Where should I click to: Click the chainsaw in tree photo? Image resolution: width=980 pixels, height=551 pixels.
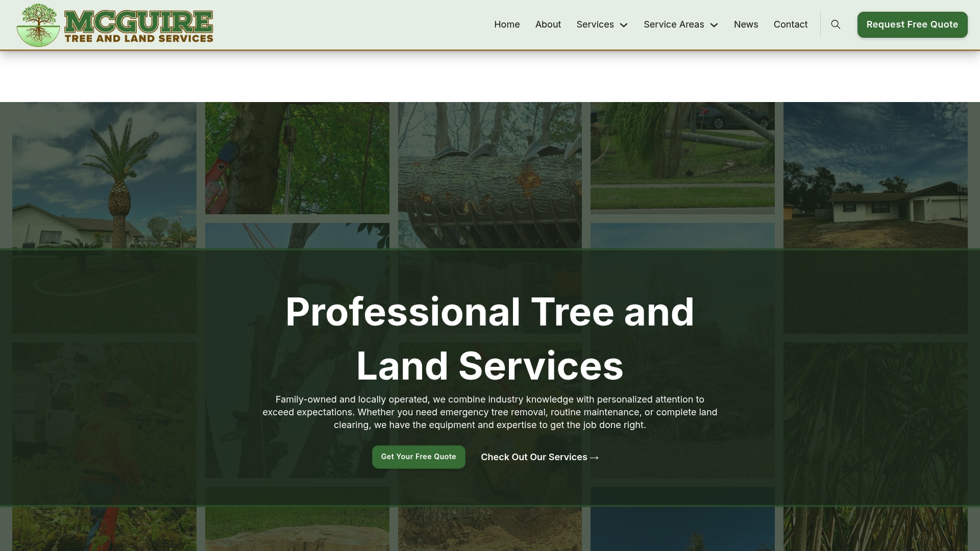pyautogui.click(x=297, y=157)
